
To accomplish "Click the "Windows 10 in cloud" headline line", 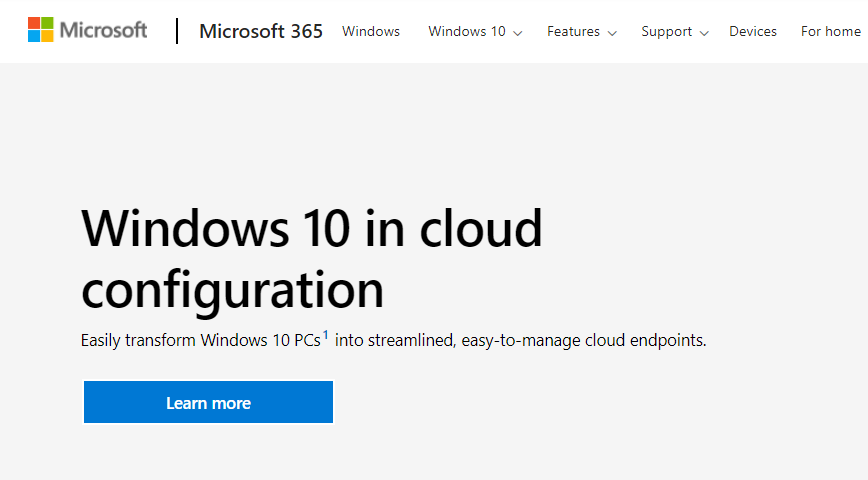I will [x=312, y=228].
